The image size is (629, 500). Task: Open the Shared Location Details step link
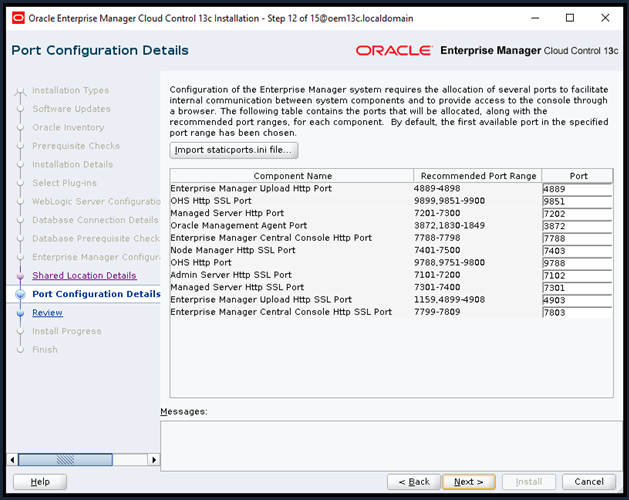point(84,276)
